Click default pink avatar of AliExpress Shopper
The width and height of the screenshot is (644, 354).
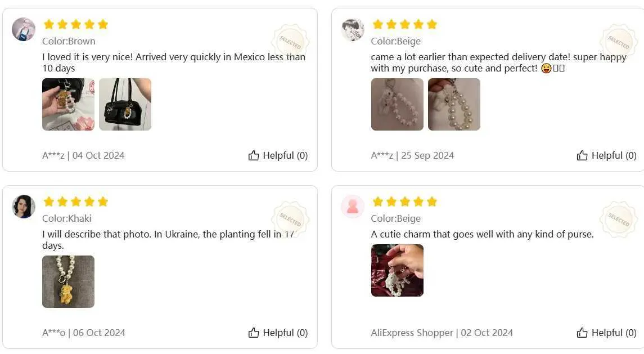click(353, 207)
